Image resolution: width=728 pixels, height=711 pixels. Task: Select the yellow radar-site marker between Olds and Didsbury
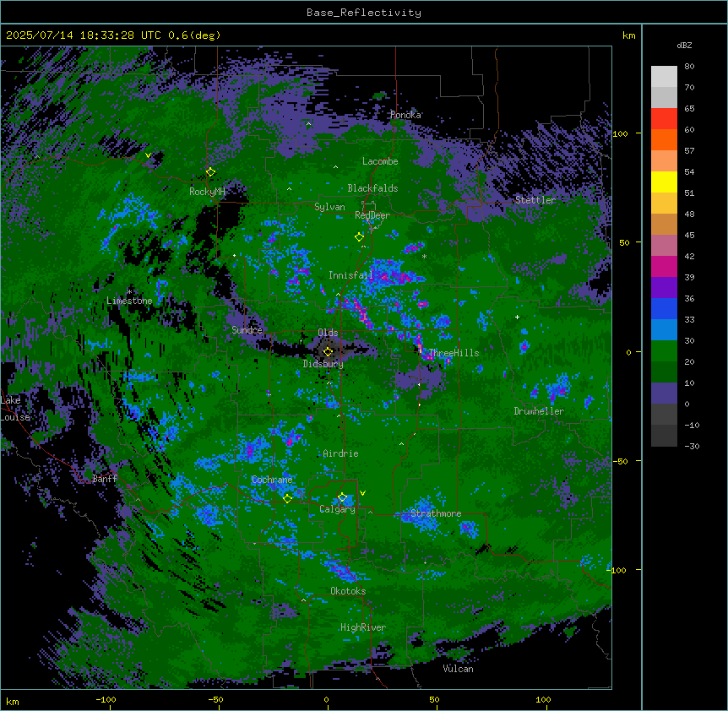pos(328,351)
